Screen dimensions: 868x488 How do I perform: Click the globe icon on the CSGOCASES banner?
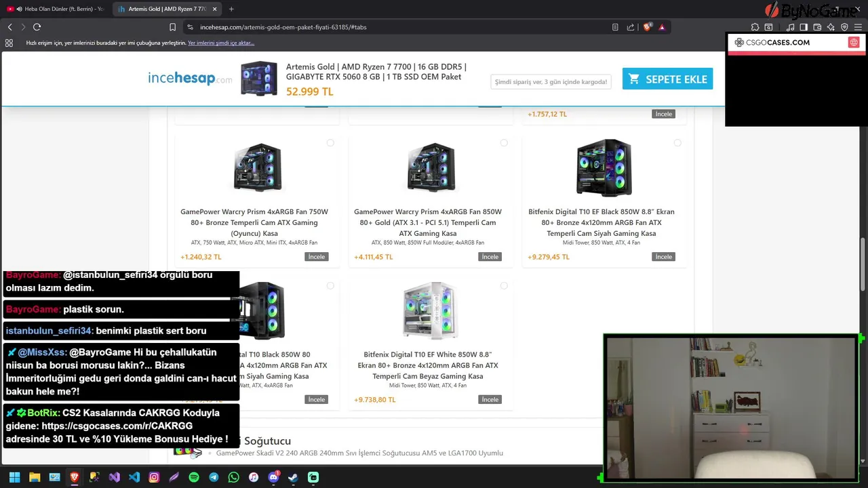click(854, 42)
